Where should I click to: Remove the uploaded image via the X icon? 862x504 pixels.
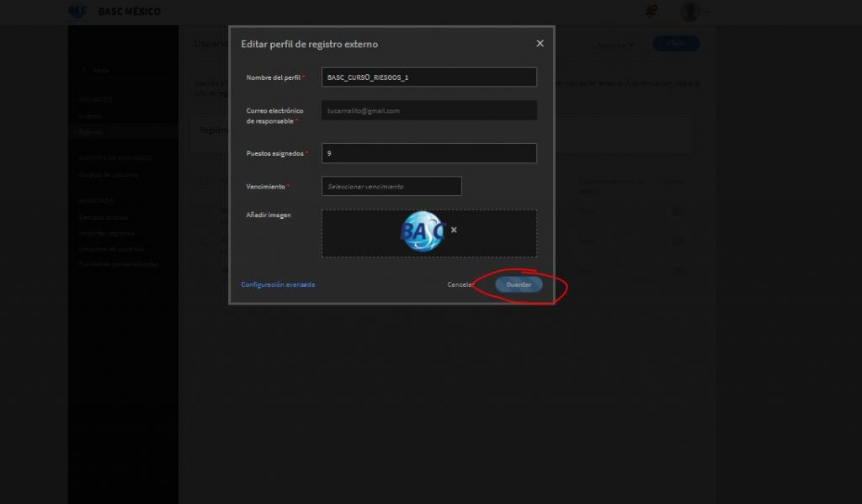point(454,228)
